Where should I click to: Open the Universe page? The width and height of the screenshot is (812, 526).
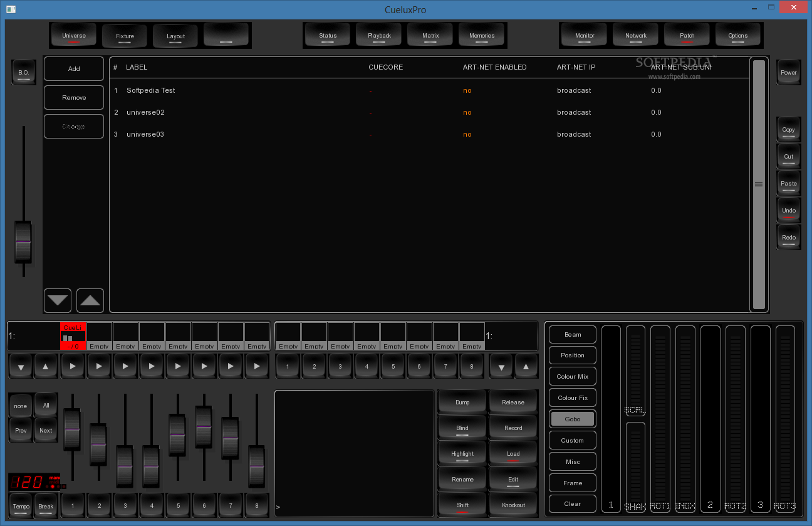pos(74,36)
